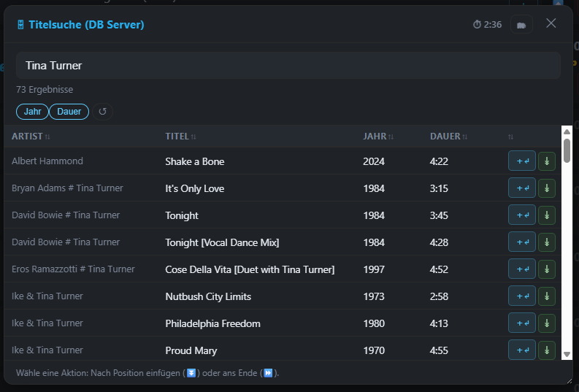Image resolution: width=579 pixels, height=392 pixels.
Task: Insert Philadelphia Freedom after position
Action: click(x=522, y=323)
